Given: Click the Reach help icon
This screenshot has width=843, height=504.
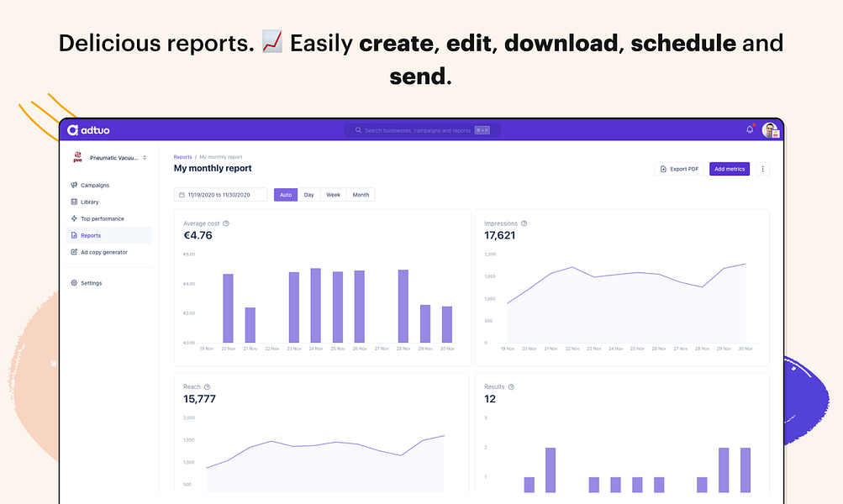Looking at the screenshot, I should pos(207,387).
